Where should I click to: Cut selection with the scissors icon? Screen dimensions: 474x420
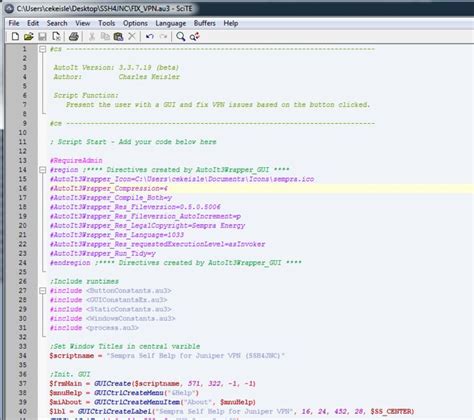point(92,36)
